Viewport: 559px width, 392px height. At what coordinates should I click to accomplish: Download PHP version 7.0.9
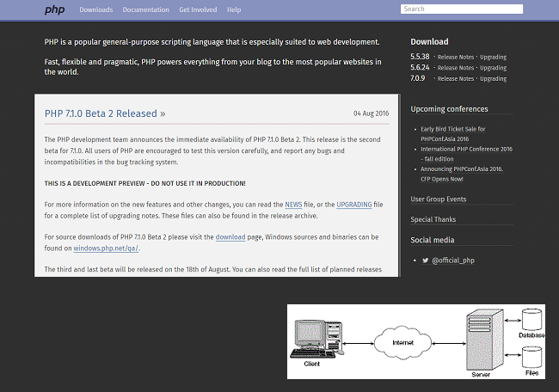[x=417, y=78]
